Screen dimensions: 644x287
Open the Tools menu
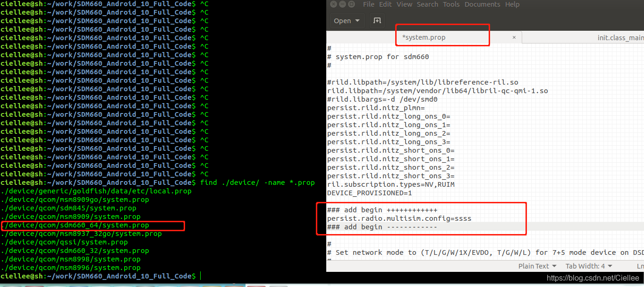451,4
